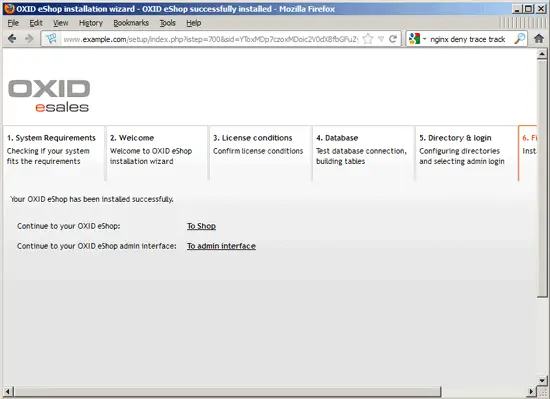550x399 pixels.
Task: Click the search box with nginx query
Action: (468, 39)
